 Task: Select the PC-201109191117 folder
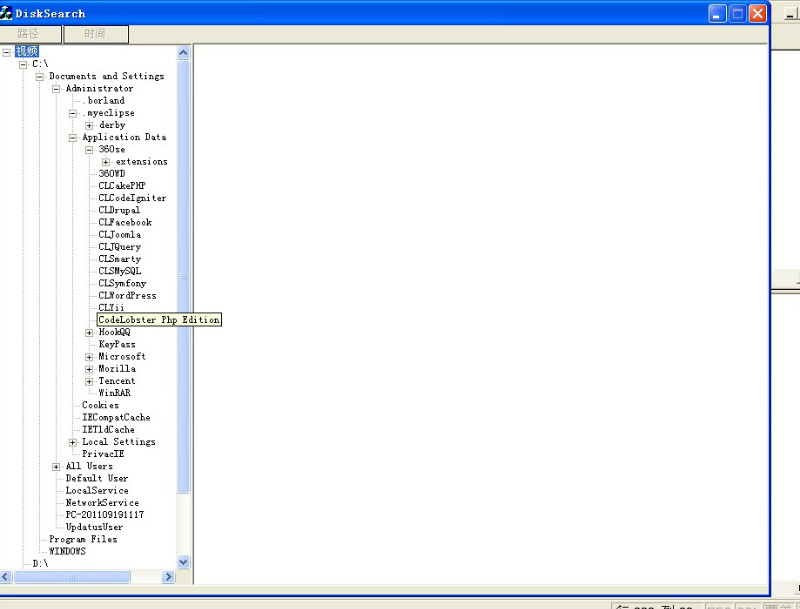click(105, 515)
